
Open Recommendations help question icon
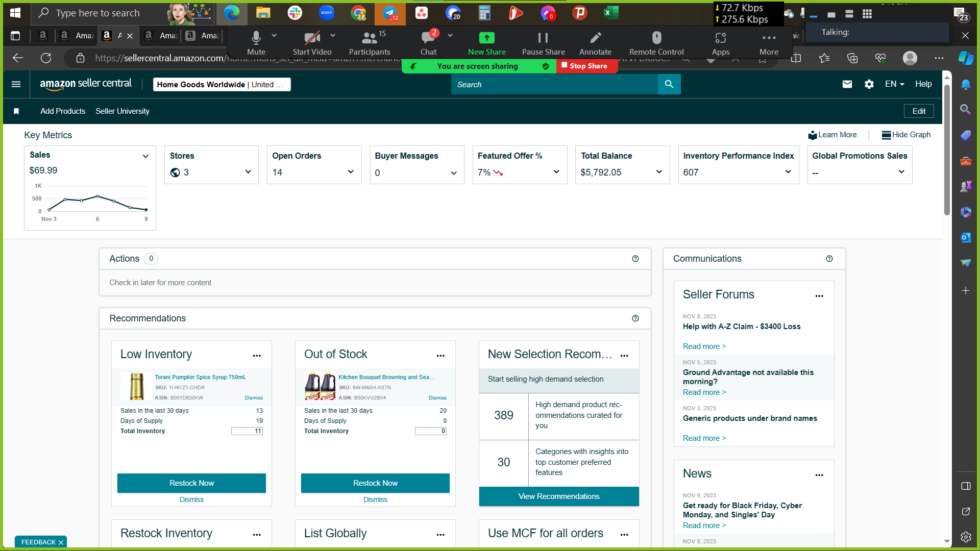635,318
